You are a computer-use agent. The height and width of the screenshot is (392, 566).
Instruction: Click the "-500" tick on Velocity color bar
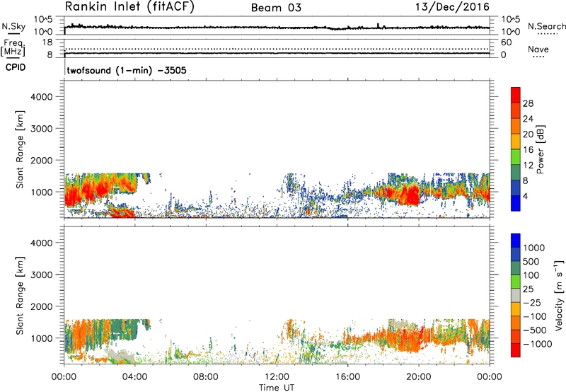[x=534, y=330]
